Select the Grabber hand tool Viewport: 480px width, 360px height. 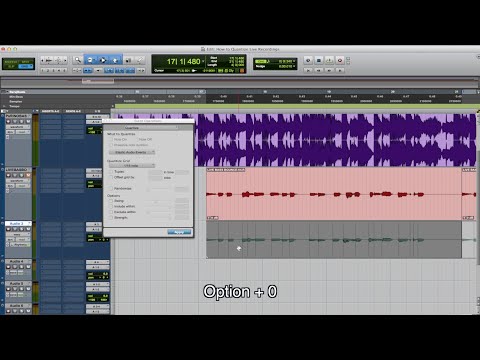tap(115, 60)
